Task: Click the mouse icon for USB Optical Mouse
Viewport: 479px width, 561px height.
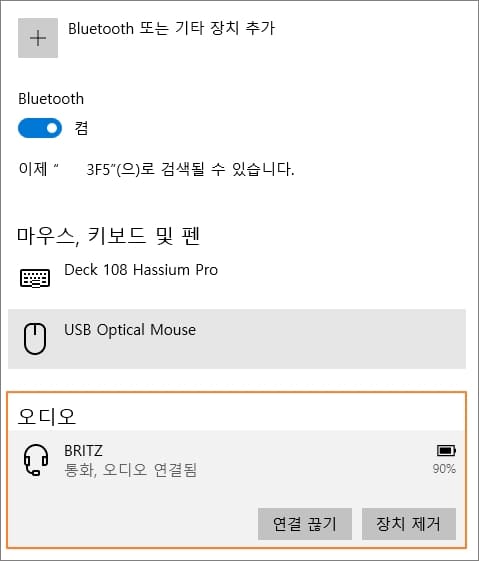Action: (x=35, y=338)
